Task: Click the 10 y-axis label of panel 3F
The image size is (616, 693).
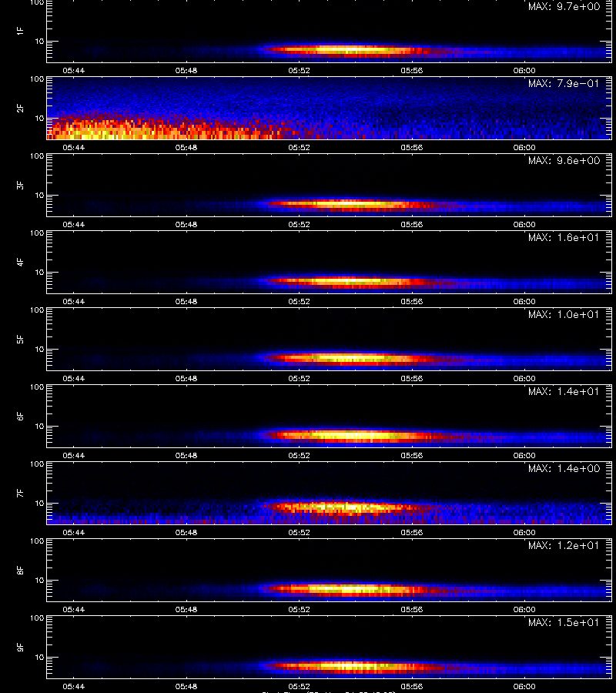Action: tap(39, 196)
